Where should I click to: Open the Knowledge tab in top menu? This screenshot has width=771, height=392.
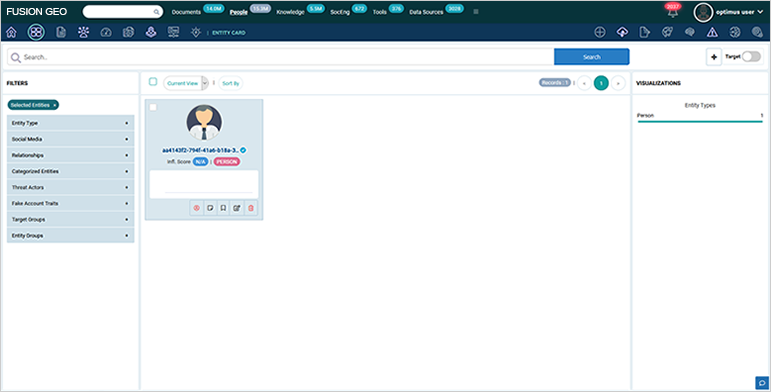tap(290, 12)
